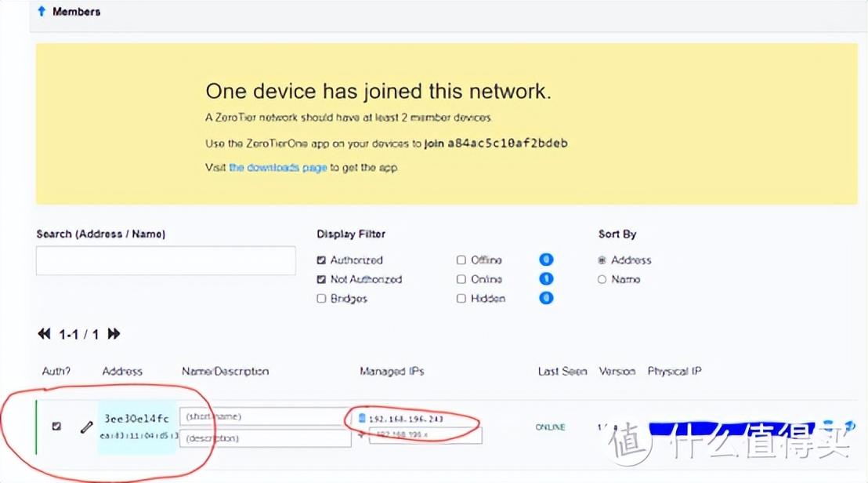Click managed IP 192.168.196.243
This screenshot has width=868, height=483.
[406, 419]
